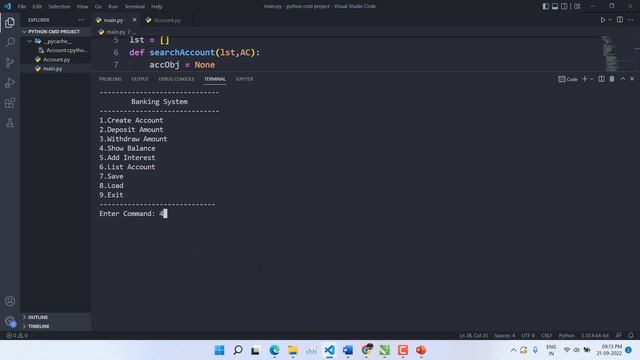
Task: Open the File menu
Action: [x=22, y=6]
